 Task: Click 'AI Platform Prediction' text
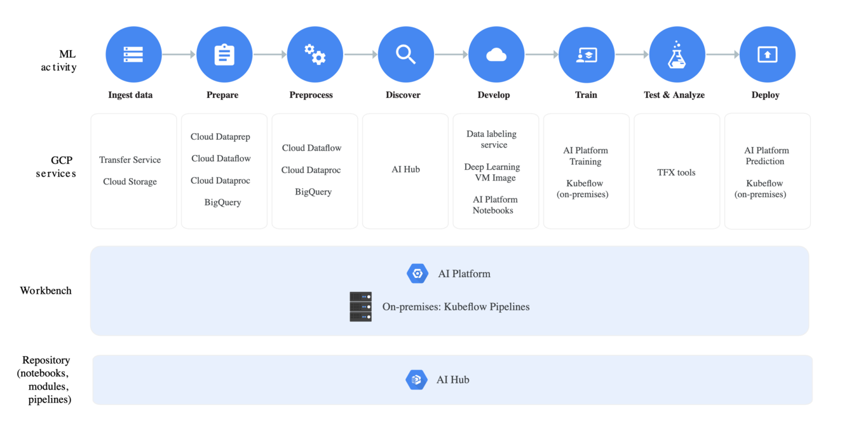[766, 156]
